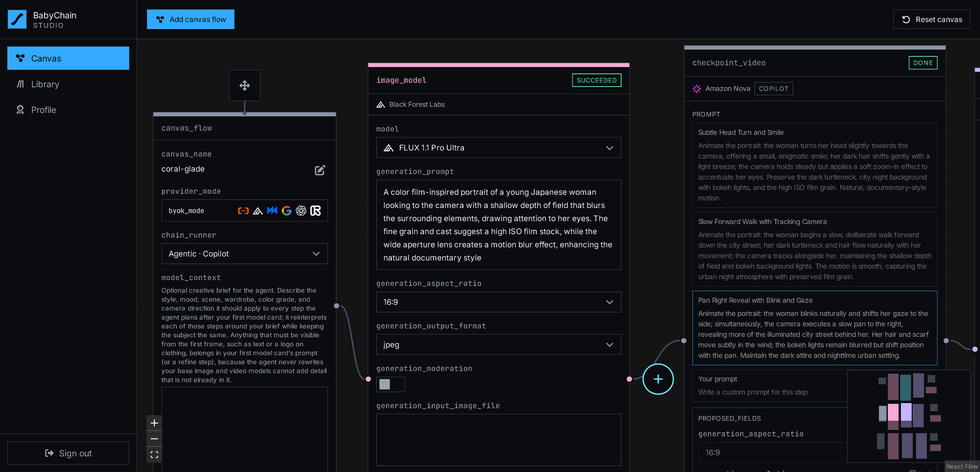Screen dimensions: 980x472
Task: Click the move handle above canvas_flow
Action: 245,85
